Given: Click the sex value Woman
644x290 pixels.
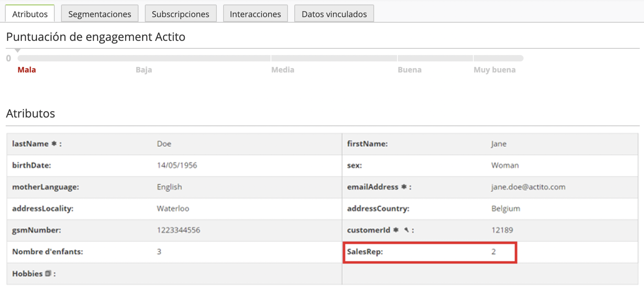Looking at the screenshot, I should [x=505, y=165].
